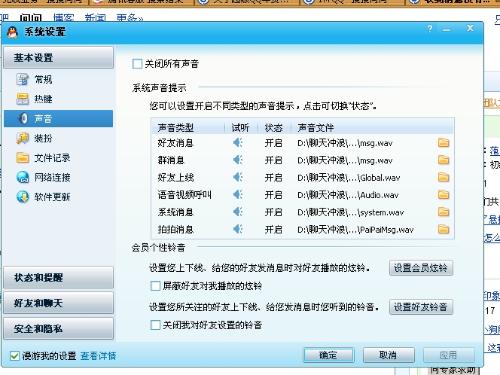Viewport: 500px width, 375px height.
Task: Preview the 拍拍消息 sound
Action: tap(237, 229)
